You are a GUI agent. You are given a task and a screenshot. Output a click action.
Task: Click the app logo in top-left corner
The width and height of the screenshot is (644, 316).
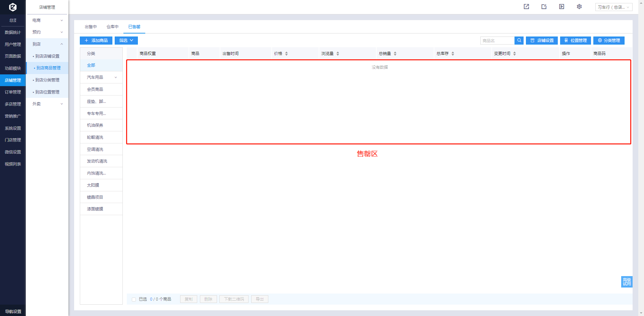point(13,7)
